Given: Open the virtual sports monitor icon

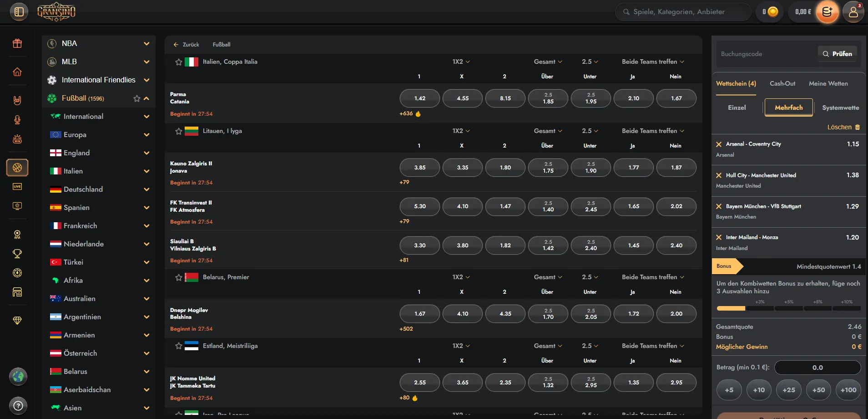Looking at the screenshot, I should 17,206.
